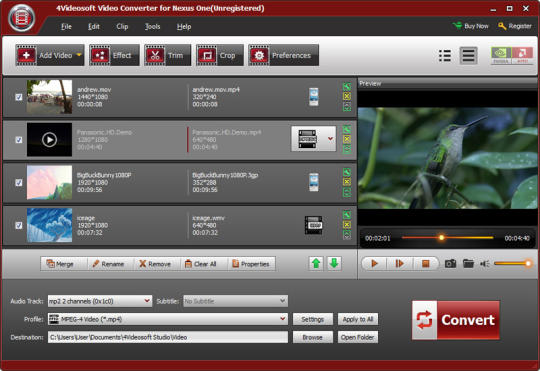Move selected file up with green arrow
This screenshot has height=371, width=540.
[316, 264]
